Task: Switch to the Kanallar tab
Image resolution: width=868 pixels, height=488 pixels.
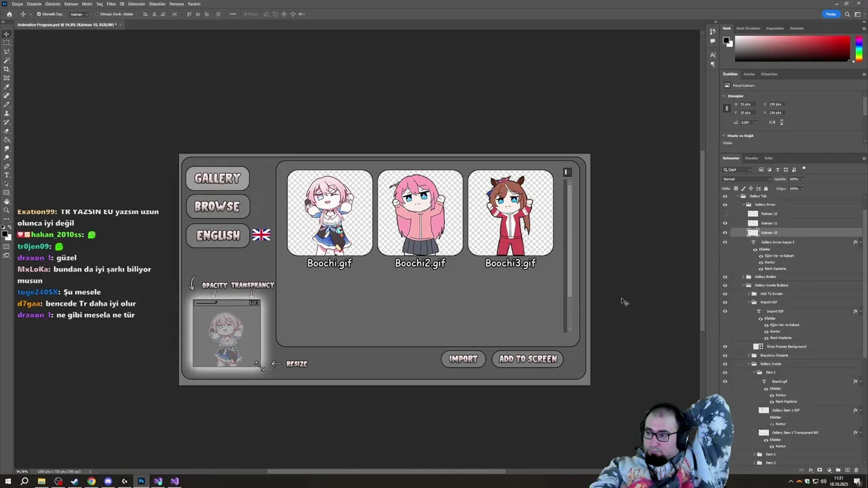Action: coord(751,158)
